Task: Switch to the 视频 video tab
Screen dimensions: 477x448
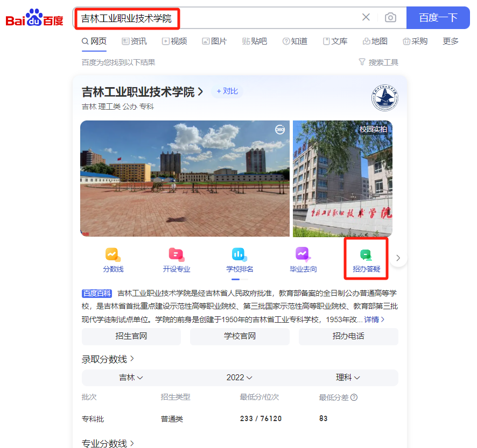Action: (x=174, y=41)
